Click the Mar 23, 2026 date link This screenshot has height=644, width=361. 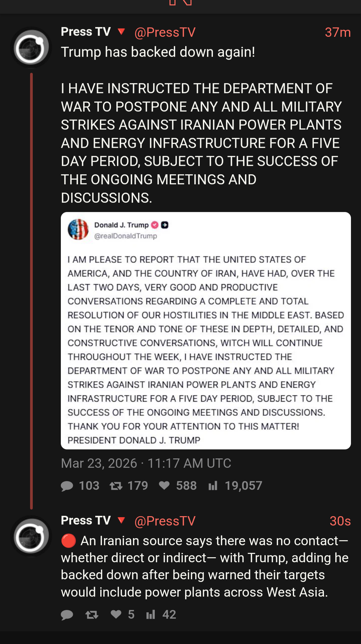(146, 463)
